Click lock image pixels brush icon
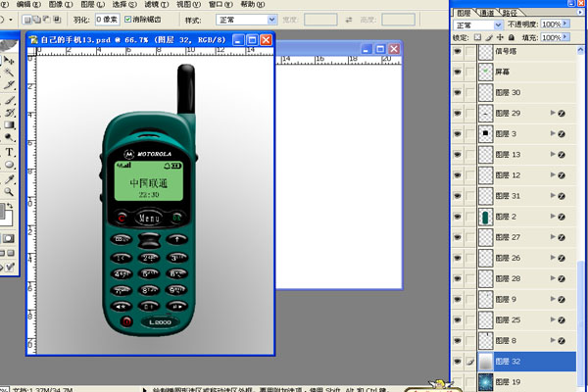 tap(489, 37)
